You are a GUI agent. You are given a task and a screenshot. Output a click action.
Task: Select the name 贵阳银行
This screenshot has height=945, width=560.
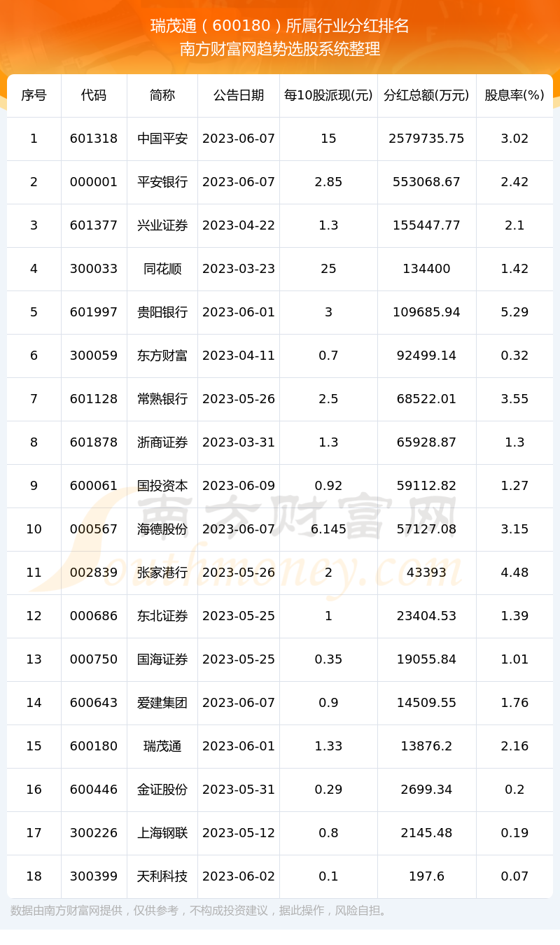[x=162, y=312]
